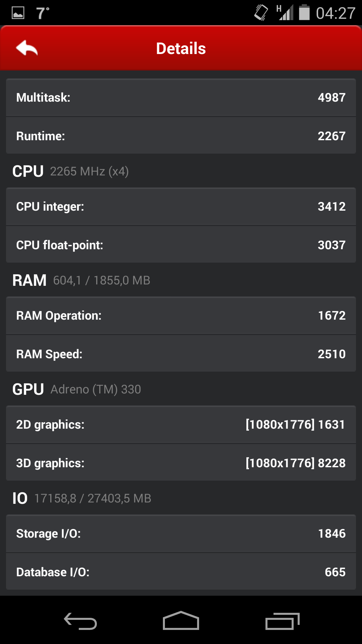Tap the battery icon in status bar
The width and height of the screenshot is (362, 644).
click(304, 12)
